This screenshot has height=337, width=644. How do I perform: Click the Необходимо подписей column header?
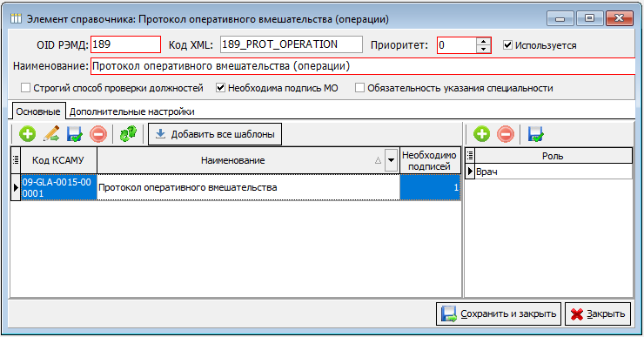(x=429, y=160)
